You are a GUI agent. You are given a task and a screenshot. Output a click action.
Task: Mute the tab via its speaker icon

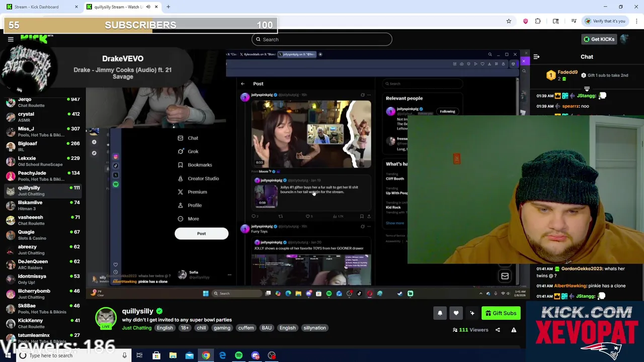point(148,7)
